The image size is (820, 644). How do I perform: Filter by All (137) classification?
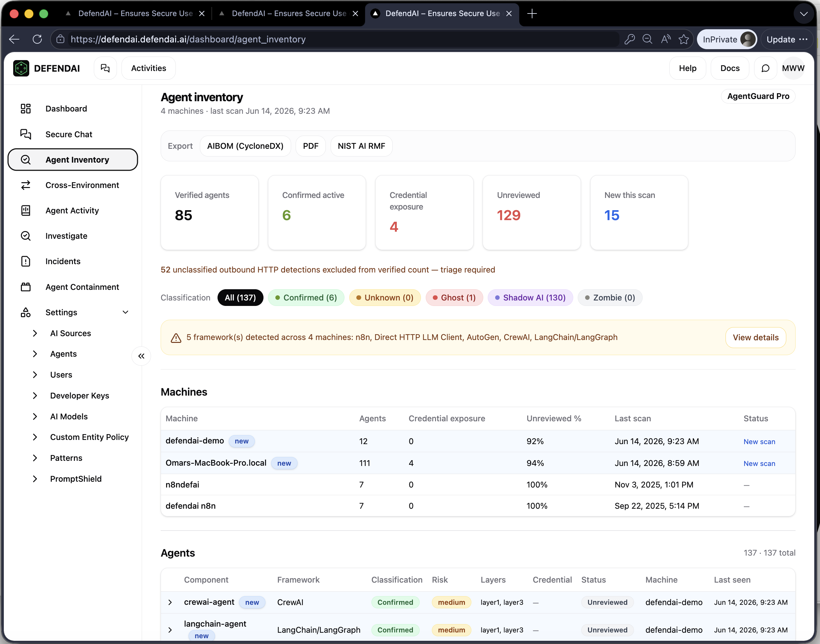[x=240, y=298]
